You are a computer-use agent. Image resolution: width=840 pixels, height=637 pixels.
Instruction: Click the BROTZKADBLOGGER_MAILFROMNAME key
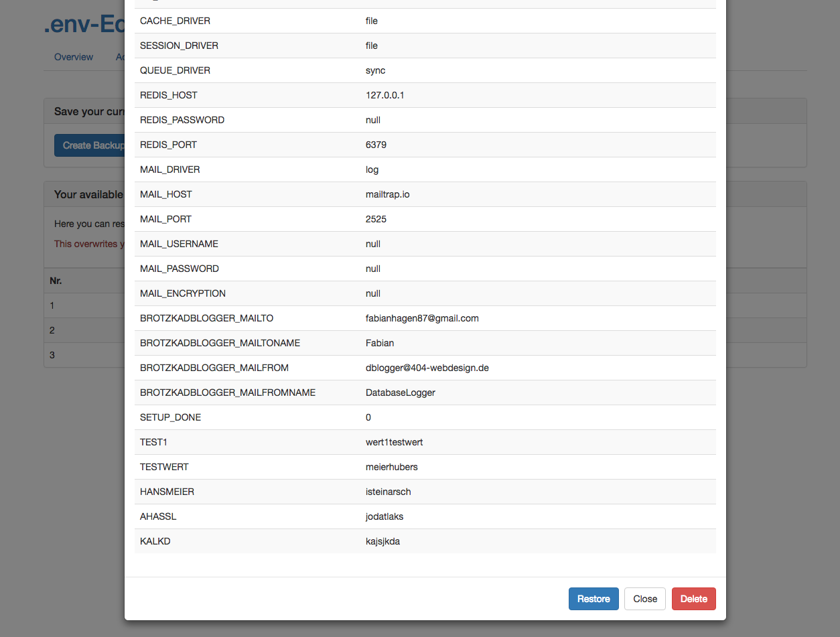coord(228,393)
